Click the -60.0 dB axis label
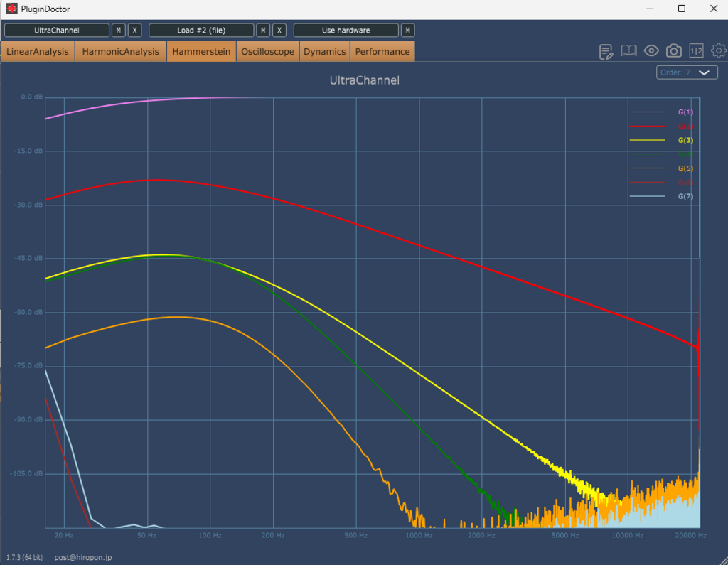The width and height of the screenshot is (728, 565). tap(29, 312)
